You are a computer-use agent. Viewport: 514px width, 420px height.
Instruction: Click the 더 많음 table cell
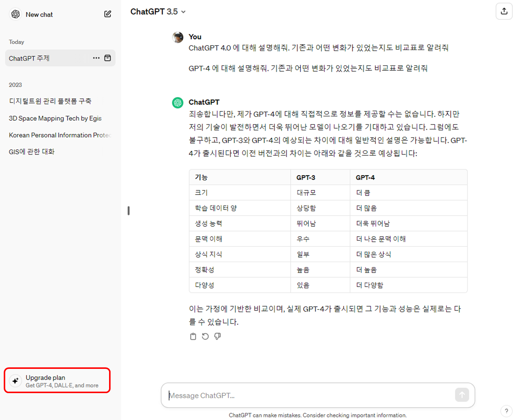pos(409,208)
